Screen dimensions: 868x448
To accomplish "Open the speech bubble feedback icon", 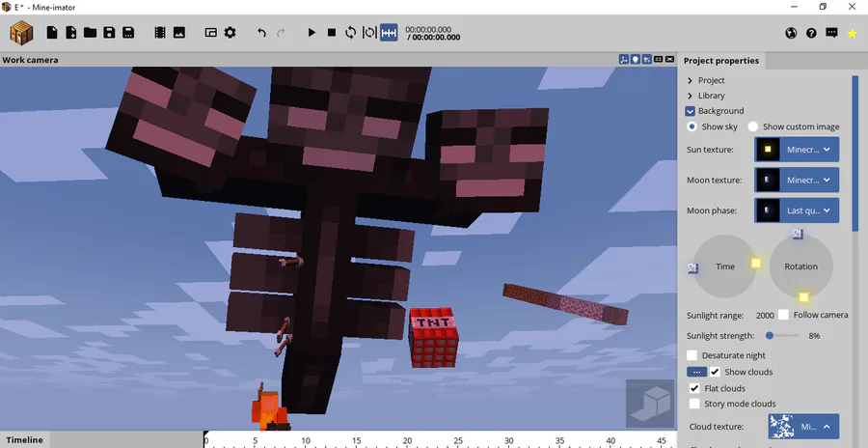I will [x=831, y=33].
